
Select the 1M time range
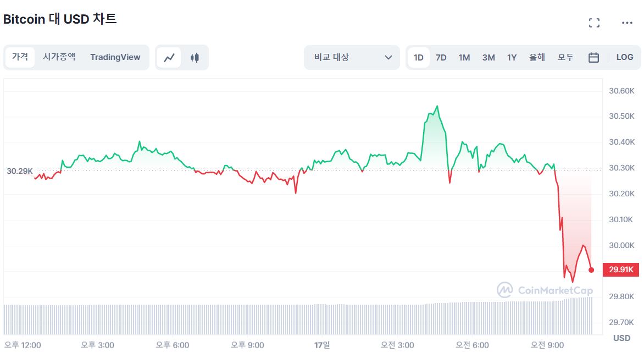464,58
